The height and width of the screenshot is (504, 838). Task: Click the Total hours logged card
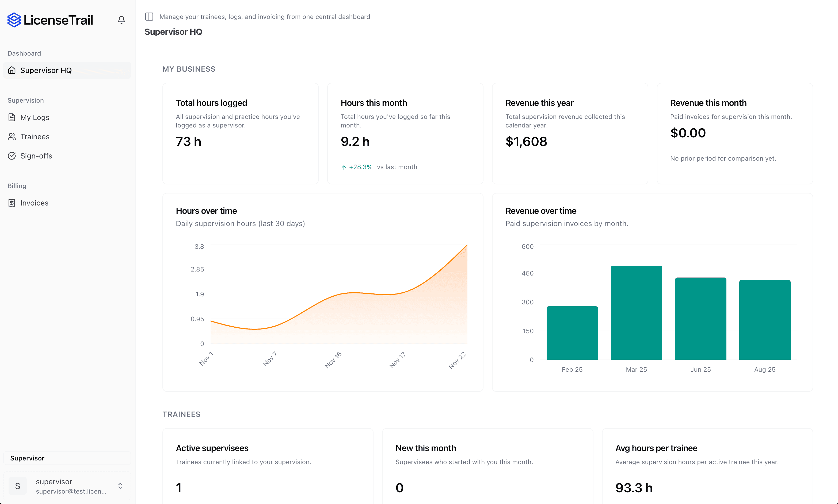coord(240,133)
